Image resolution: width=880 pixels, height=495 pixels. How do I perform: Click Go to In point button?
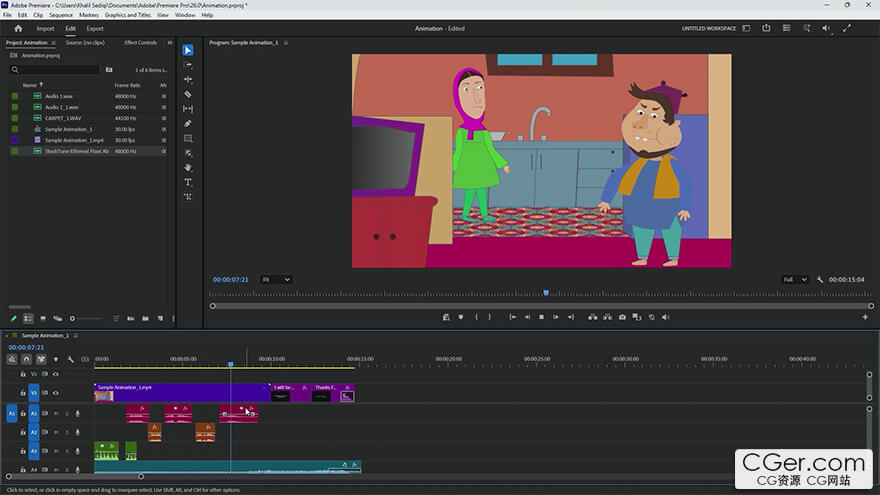point(512,317)
